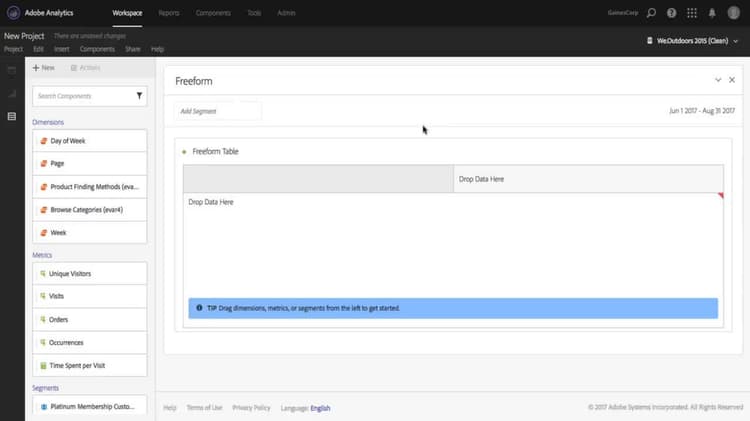Screen dimensions: 750x421
Task: Click the Freeform Table title
Action: [x=215, y=152]
